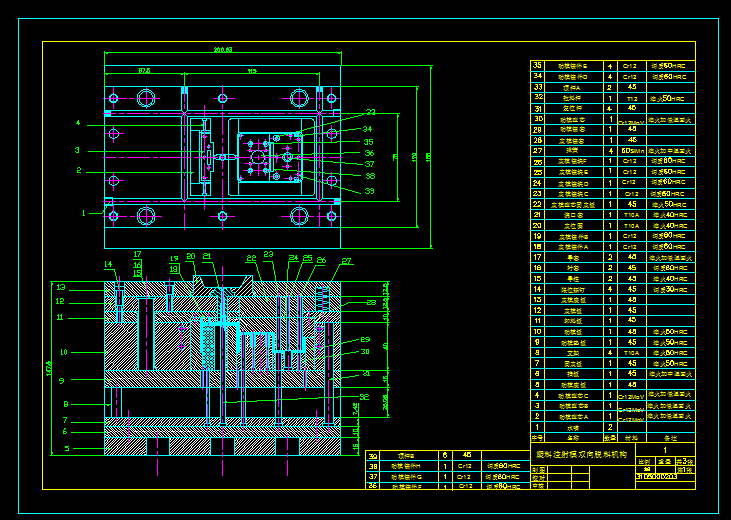Screen dimensions: 731x520
Task: Click the Cr12 material cell in table row 37
Action: click(x=465, y=477)
